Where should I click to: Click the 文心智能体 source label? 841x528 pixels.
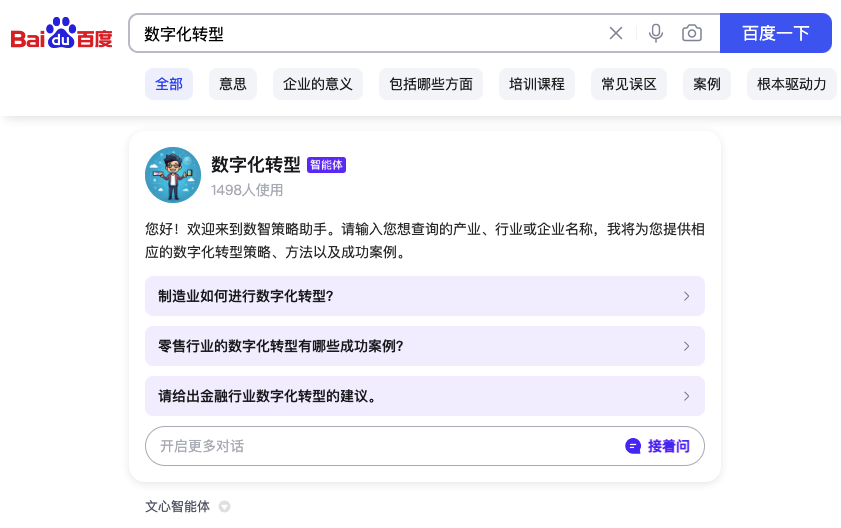[x=178, y=507]
